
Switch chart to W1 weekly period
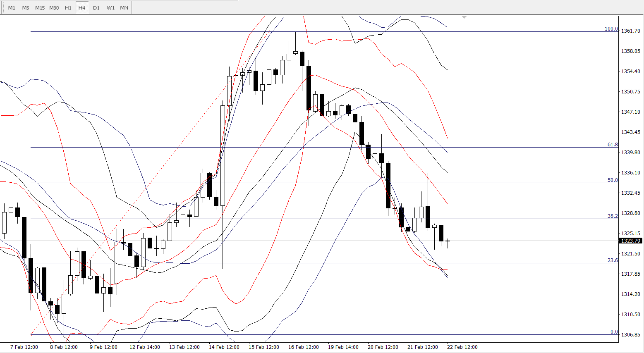(x=110, y=8)
